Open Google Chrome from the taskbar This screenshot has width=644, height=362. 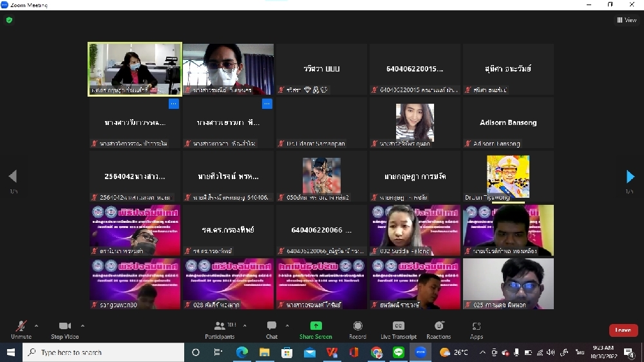(377, 352)
